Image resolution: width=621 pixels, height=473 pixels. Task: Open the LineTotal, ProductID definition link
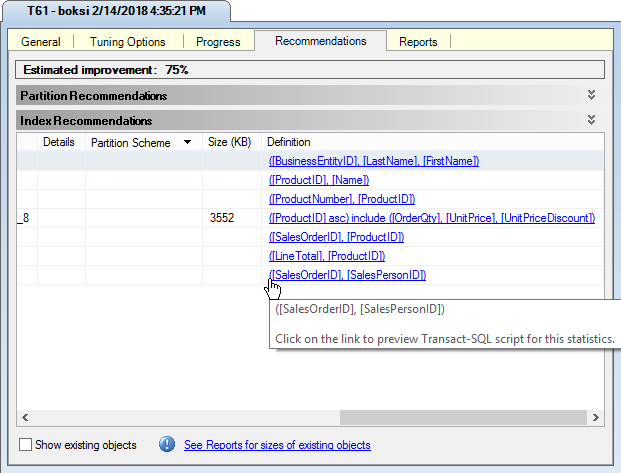point(327,256)
